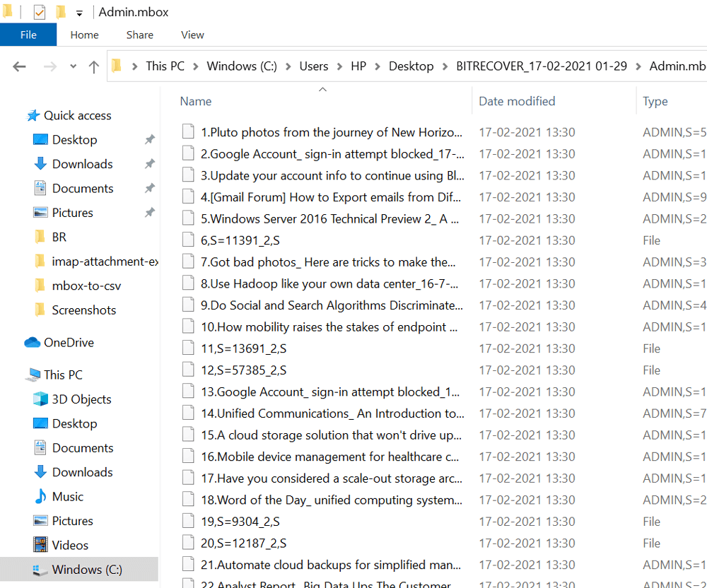The height and width of the screenshot is (588, 707).
Task: Open the recent locations dropdown arrow
Action: pyautogui.click(x=73, y=66)
